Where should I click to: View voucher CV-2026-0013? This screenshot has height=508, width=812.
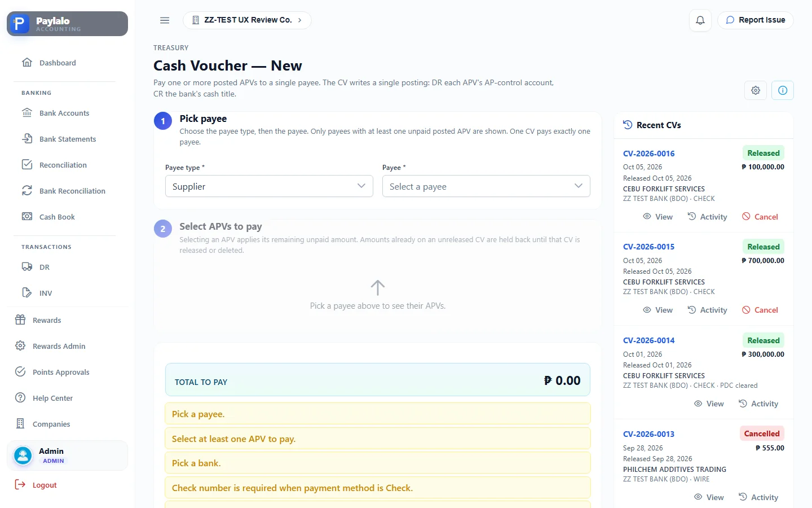709,497
